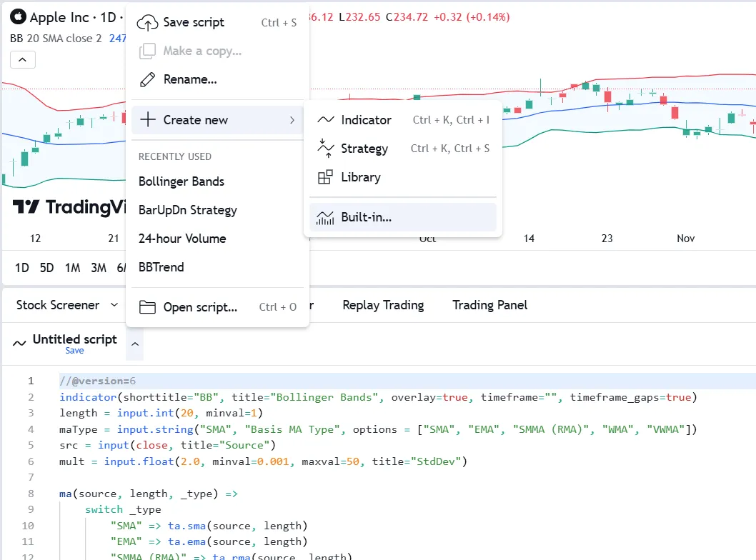Click the Open script folder icon

point(147,307)
